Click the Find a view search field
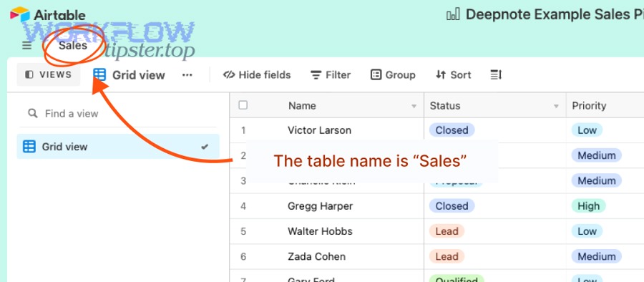644x282 pixels. click(x=118, y=114)
